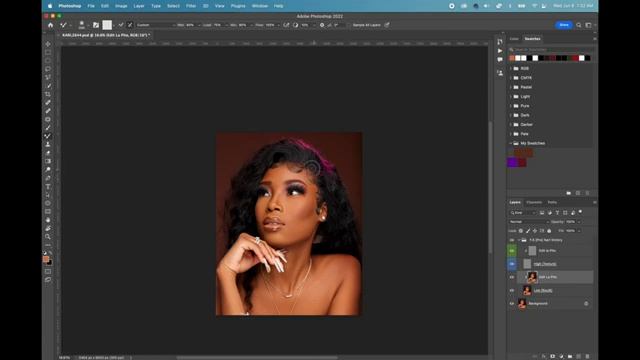The height and width of the screenshot is (360, 640).
Task: Add layer mask icon in Layers panel
Action: pyautogui.click(x=553, y=356)
